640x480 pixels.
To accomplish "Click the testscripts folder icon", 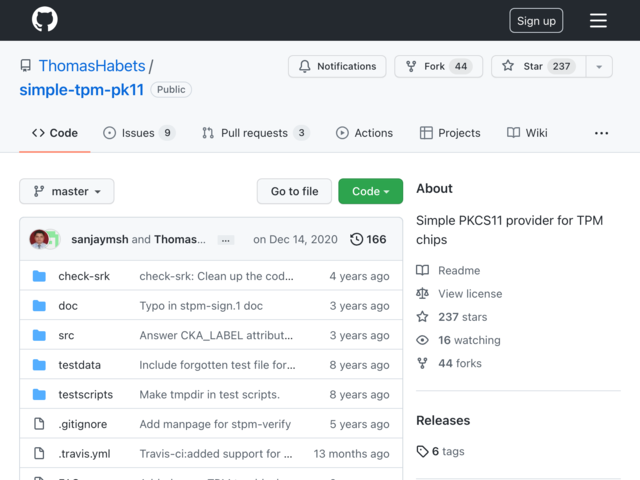I will (x=39, y=394).
